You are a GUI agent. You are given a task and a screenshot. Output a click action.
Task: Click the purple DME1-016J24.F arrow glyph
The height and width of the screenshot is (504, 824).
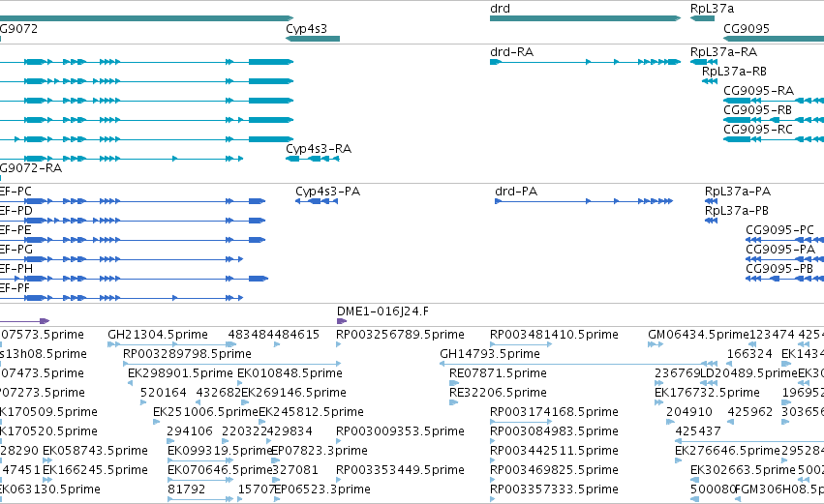[x=342, y=321]
